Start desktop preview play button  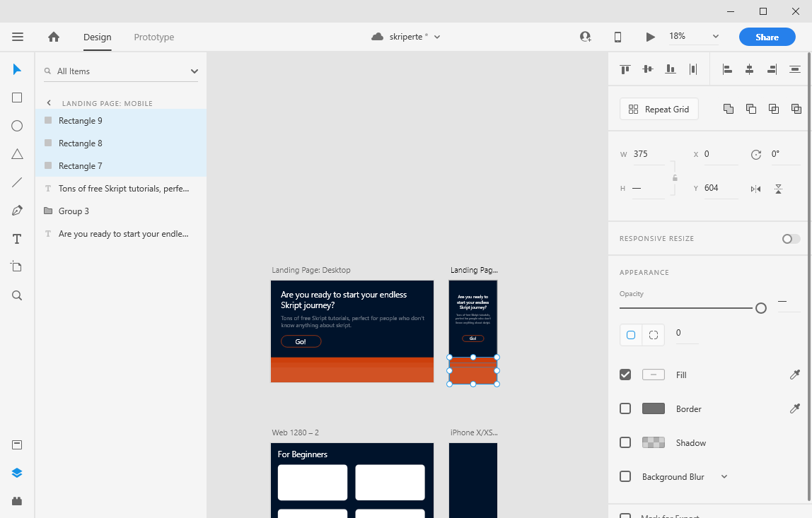point(651,37)
